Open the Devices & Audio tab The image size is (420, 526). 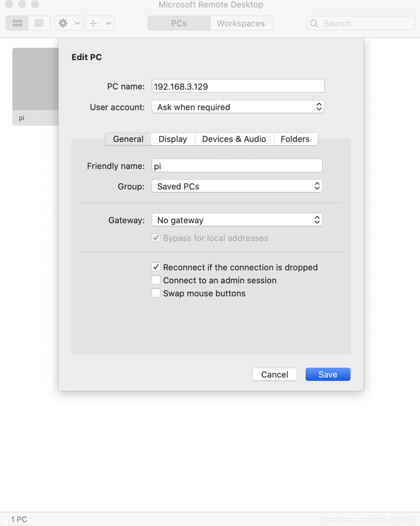(x=234, y=139)
